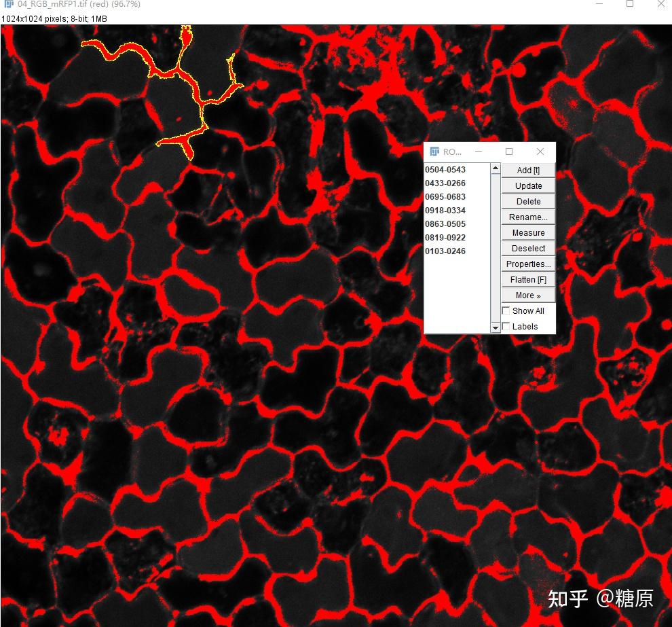Viewport: 672px width, 627px height.
Task: Click the Update button in ROI Manager
Action: 528,185
